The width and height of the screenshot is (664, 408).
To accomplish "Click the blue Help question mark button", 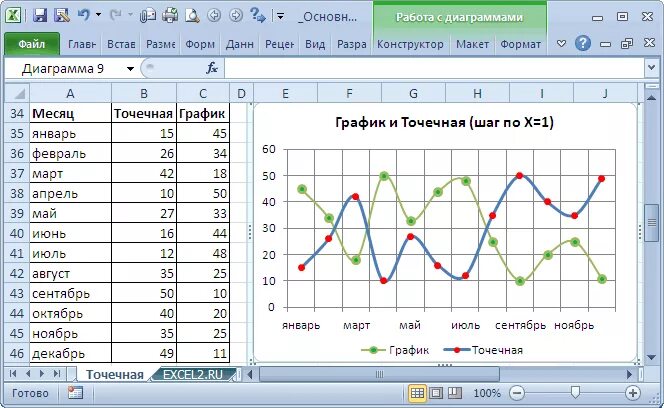I will pos(583,43).
